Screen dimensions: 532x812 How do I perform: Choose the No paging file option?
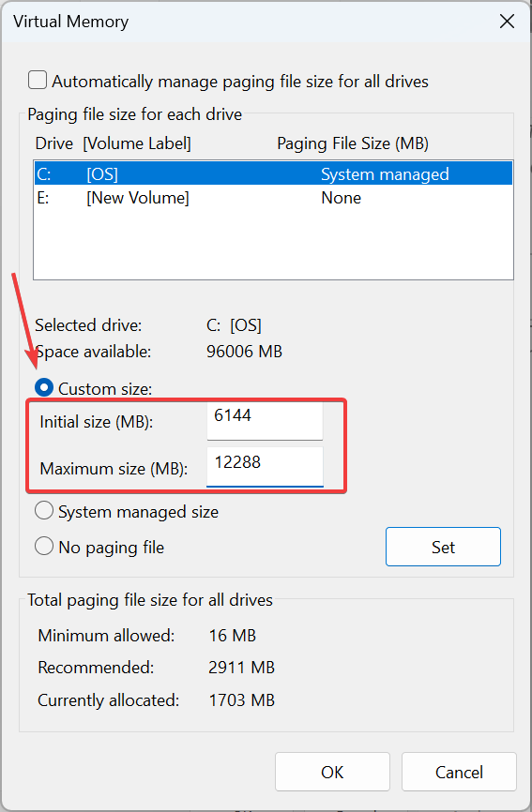point(44,547)
